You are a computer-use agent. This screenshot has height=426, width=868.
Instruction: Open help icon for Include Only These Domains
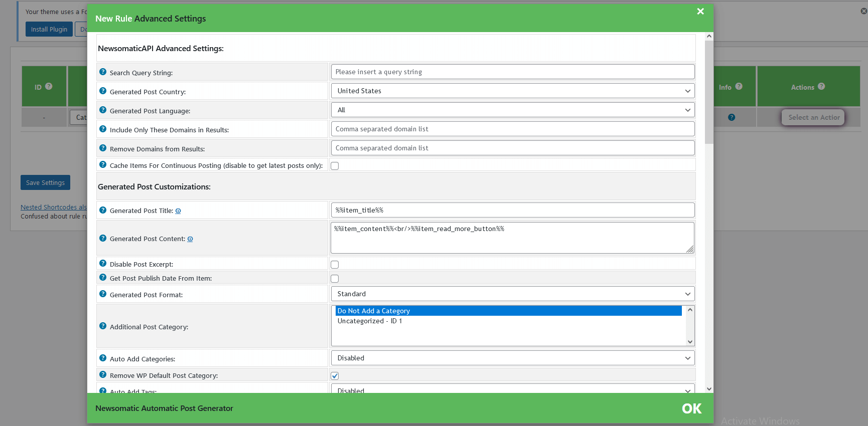(103, 129)
